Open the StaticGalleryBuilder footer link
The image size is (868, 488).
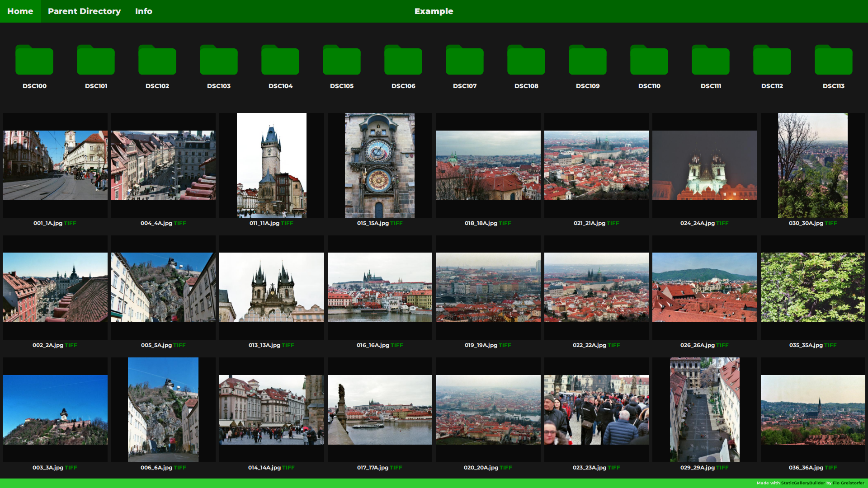803,483
